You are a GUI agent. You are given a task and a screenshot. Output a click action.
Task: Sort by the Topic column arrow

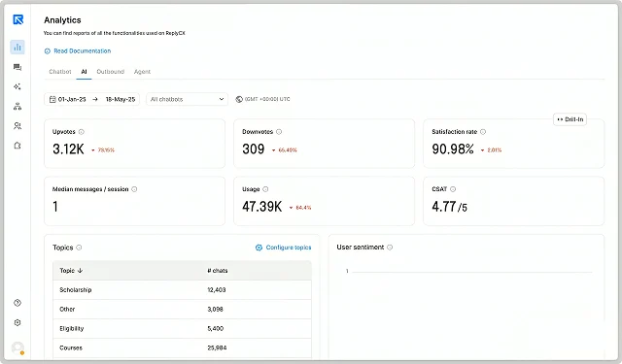80,271
